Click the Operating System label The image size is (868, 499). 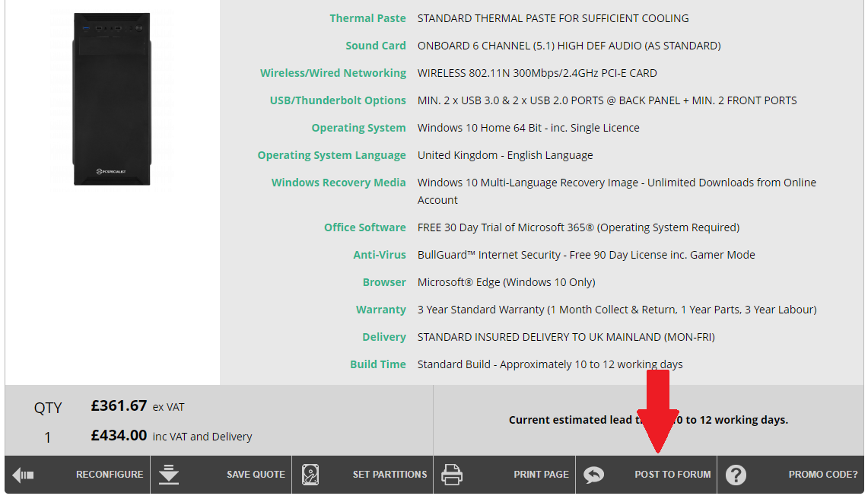point(358,128)
